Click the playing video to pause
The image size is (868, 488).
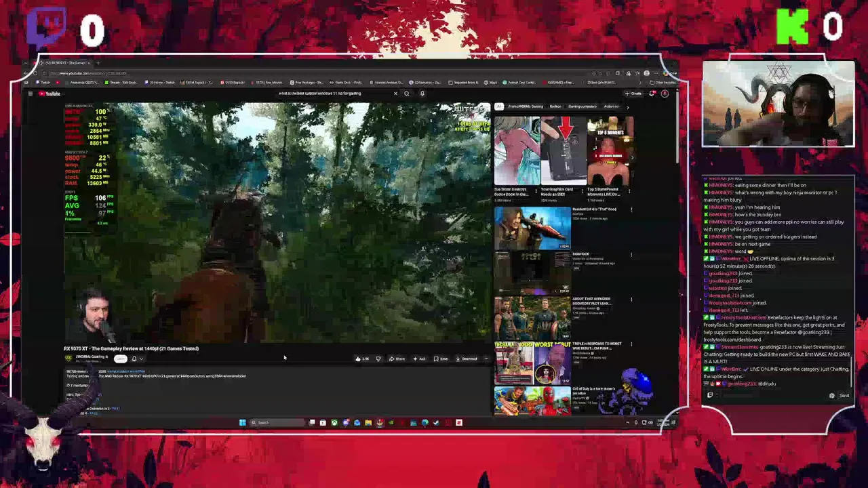tap(277, 222)
